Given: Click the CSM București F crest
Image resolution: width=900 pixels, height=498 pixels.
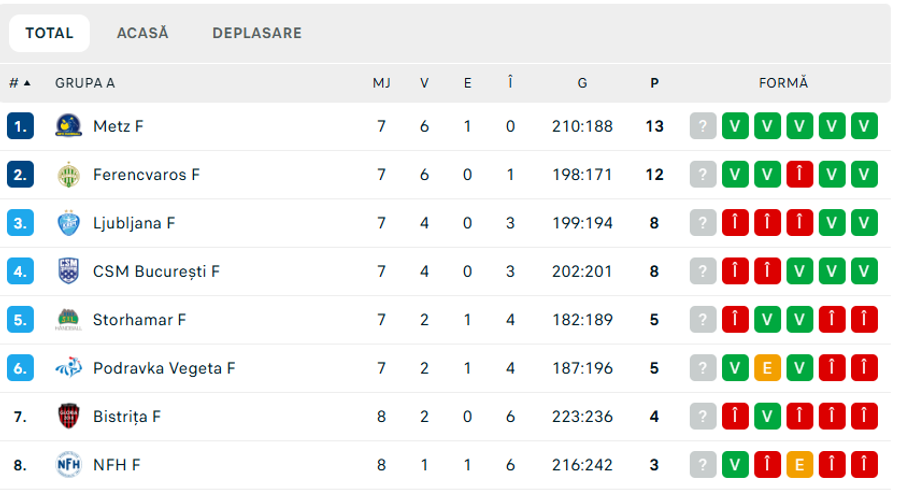Looking at the screenshot, I should (x=68, y=271).
